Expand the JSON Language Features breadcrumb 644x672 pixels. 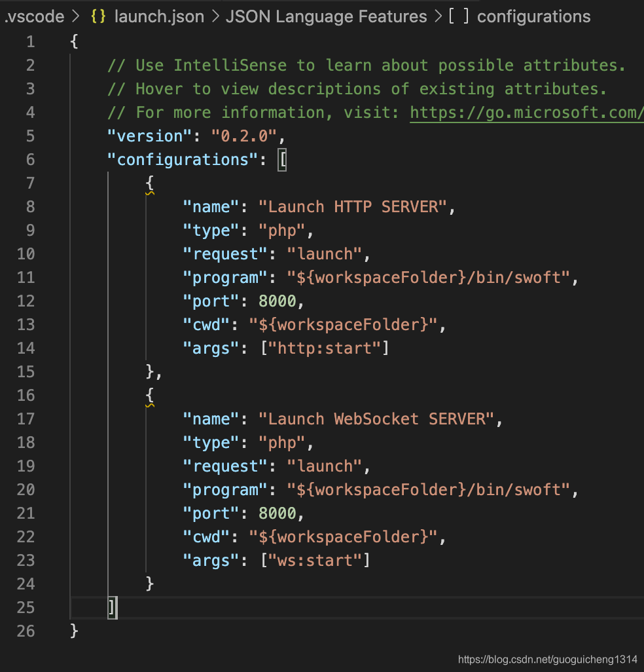(x=326, y=16)
